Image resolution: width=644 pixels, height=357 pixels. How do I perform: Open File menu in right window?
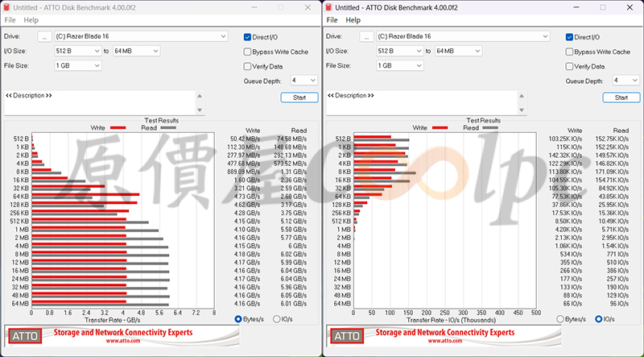point(332,19)
